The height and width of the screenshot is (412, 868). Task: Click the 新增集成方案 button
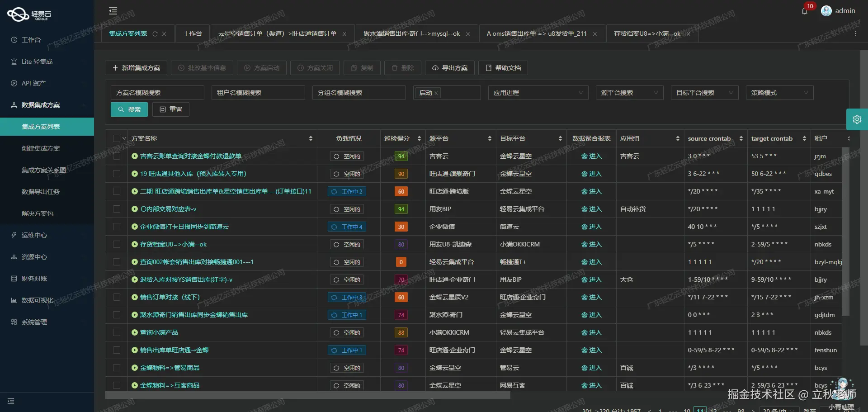point(136,67)
